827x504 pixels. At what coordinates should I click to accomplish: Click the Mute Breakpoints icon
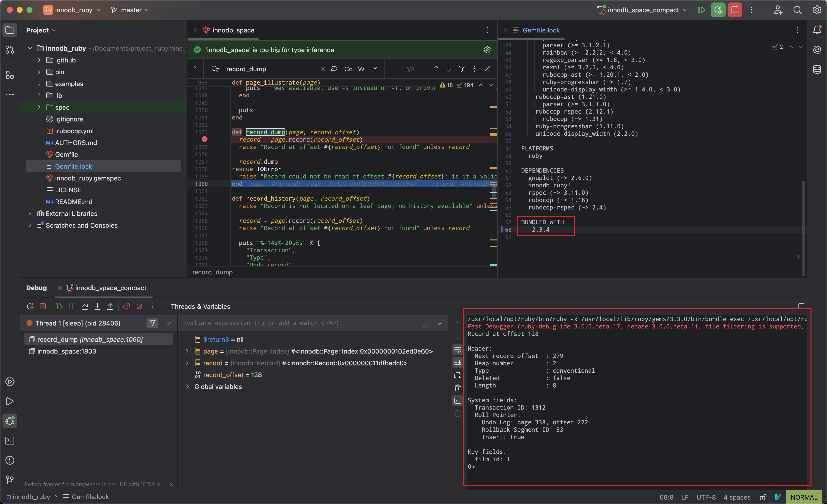coord(139,307)
